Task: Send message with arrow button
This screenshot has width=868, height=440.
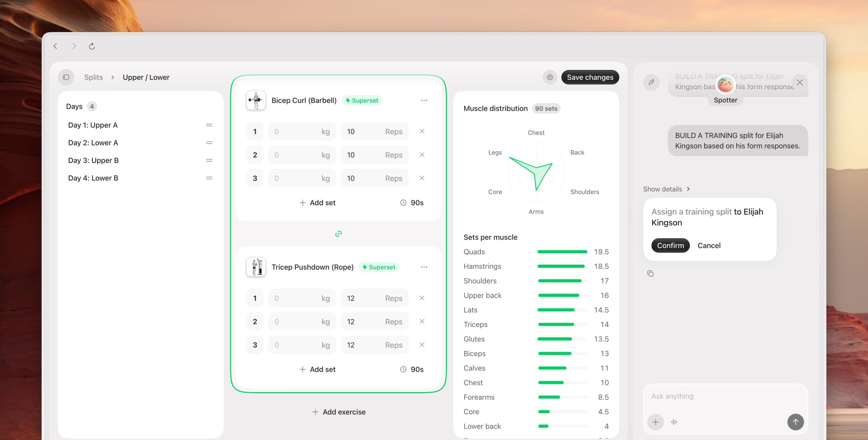Action: coord(795,422)
